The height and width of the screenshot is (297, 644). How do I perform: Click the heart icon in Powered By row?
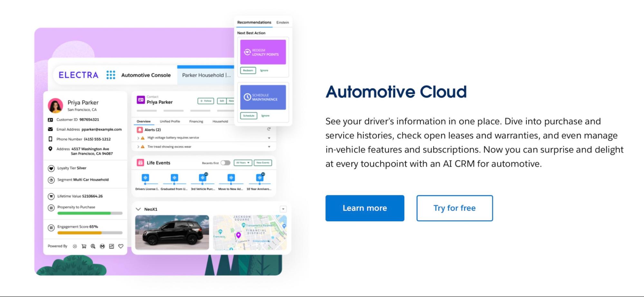pyautogui.click(x=121, y=246)
